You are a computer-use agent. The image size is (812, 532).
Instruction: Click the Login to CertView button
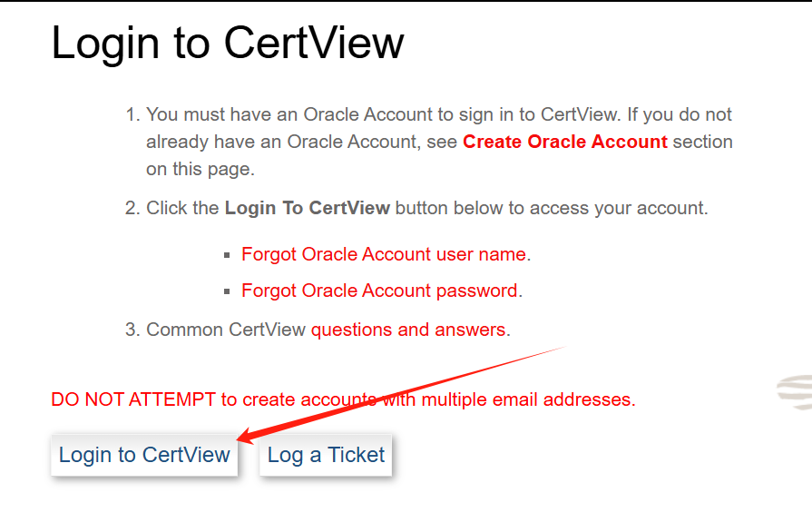(x=144, y=455)
